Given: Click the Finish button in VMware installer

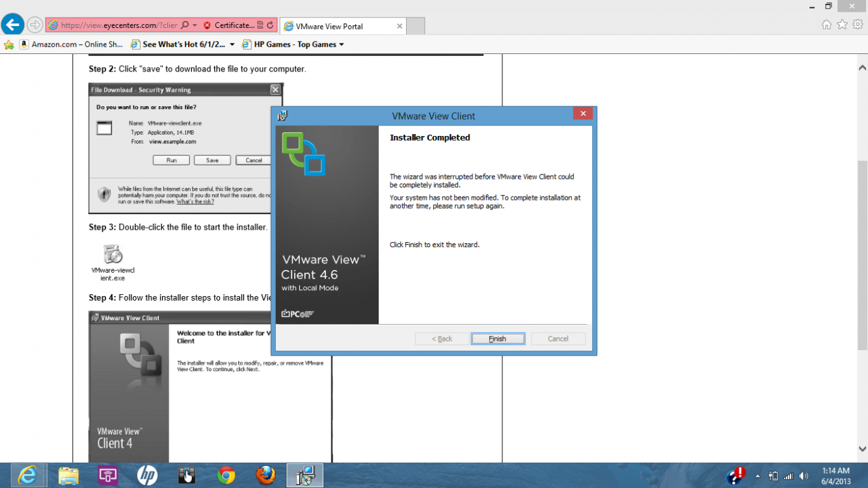Looking at the screenshot, I should [x=498, y=338].
